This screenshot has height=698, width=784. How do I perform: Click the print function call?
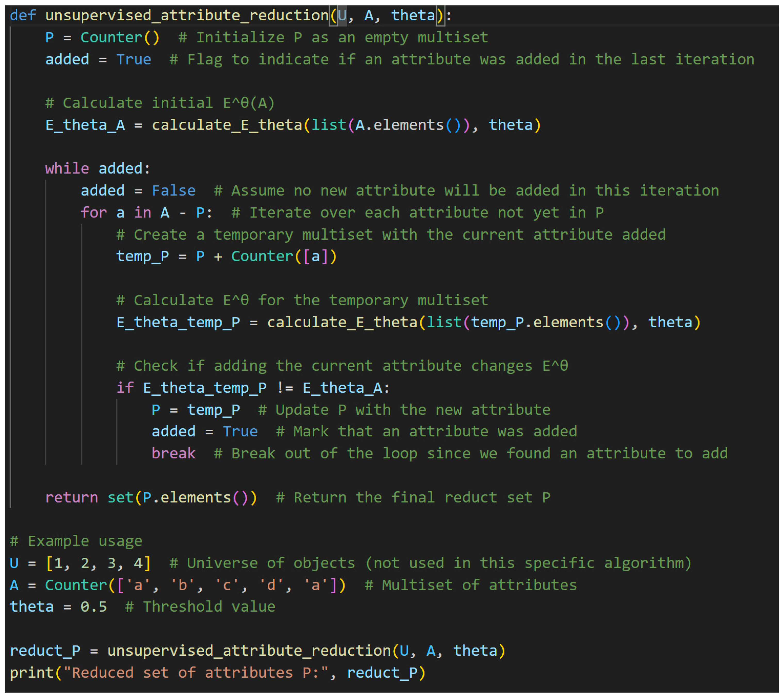[x=31, y=673]
